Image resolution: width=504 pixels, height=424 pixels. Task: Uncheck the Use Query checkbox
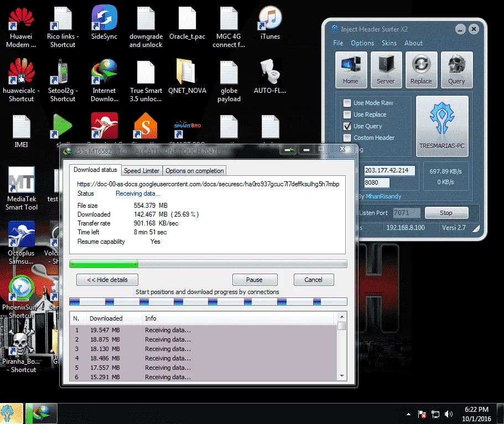tap(347, 126)
